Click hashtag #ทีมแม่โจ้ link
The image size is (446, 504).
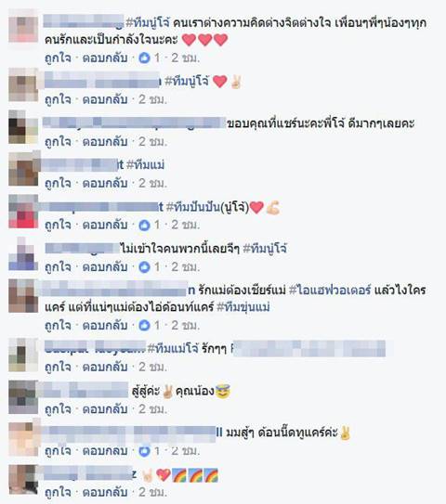(173, 348)
